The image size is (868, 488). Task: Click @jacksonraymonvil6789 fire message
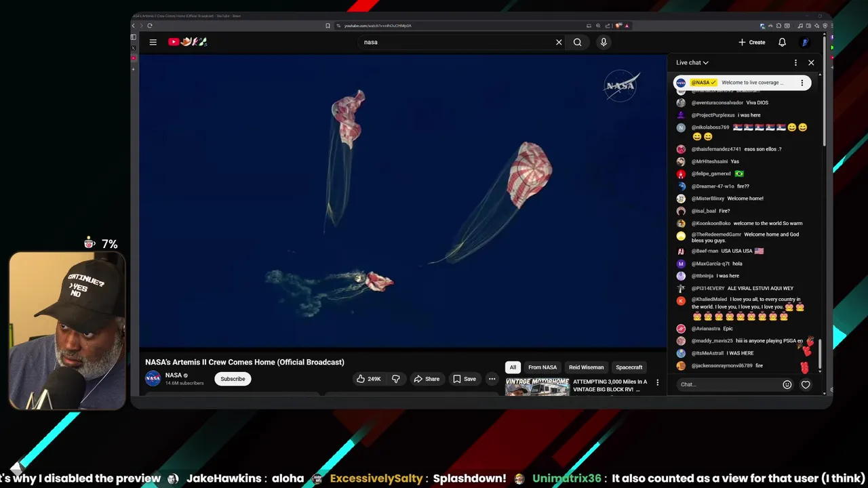759,366
